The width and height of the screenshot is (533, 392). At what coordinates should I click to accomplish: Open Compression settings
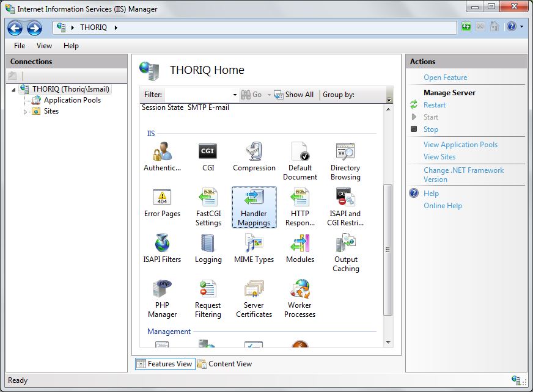coord(254,153)
